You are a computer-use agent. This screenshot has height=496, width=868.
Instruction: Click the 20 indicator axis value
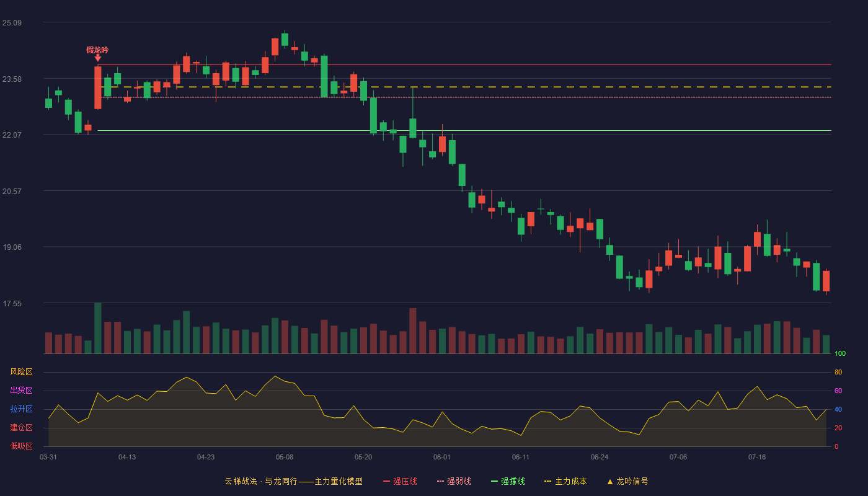click(x=838, y=428)
